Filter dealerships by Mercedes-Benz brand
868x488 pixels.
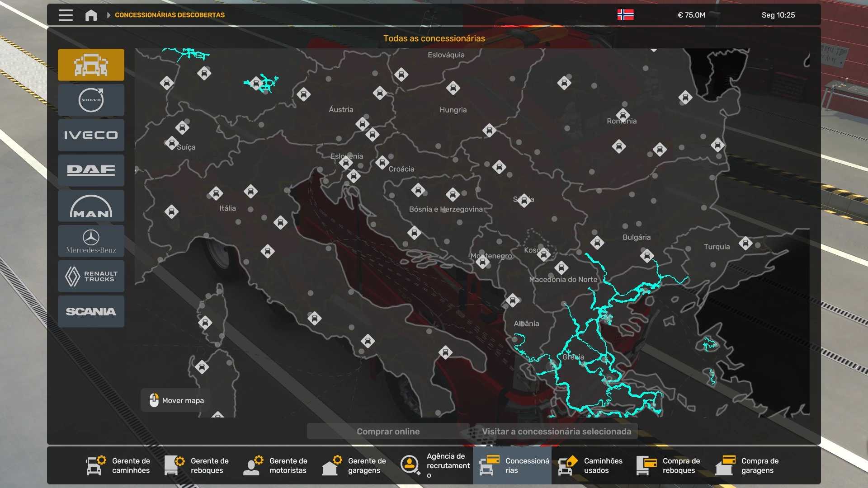pos(91,241)
